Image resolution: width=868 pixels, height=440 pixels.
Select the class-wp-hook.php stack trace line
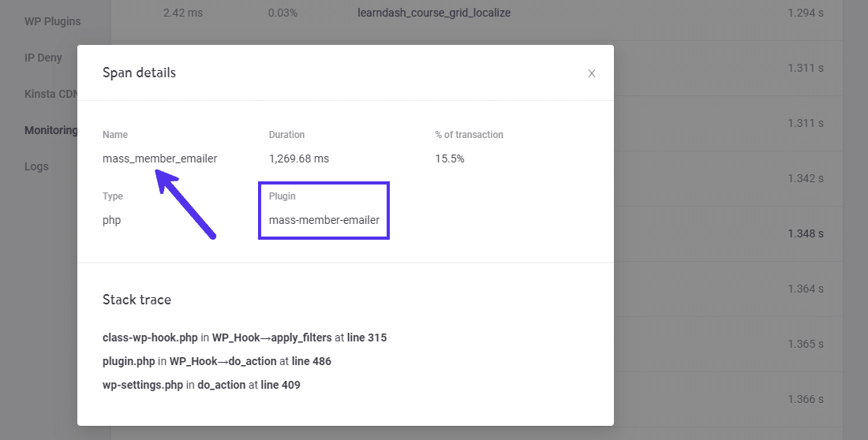[245, 337]
